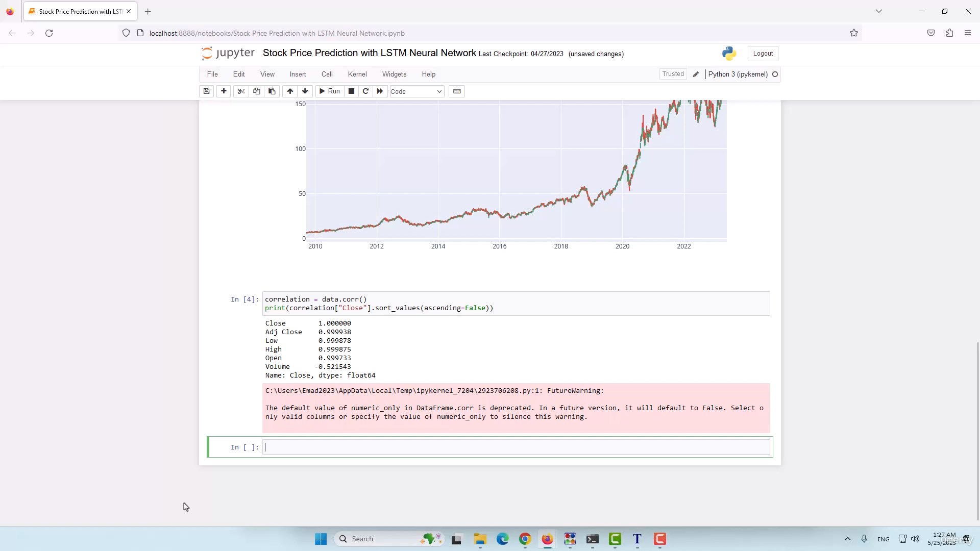Save notebook with the floppy disk icon
Screen dimensions: 980x551
click(206, 91)
